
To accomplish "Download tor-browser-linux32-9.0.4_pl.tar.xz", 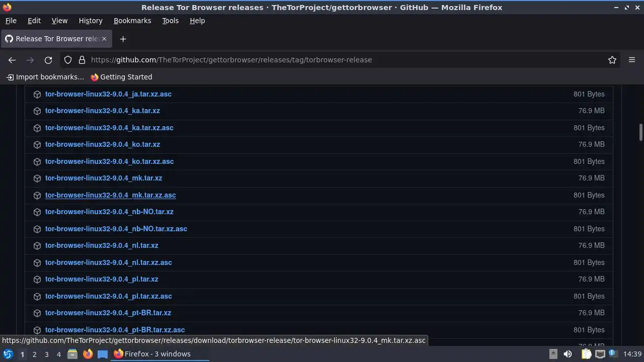I will pos(102,279).
